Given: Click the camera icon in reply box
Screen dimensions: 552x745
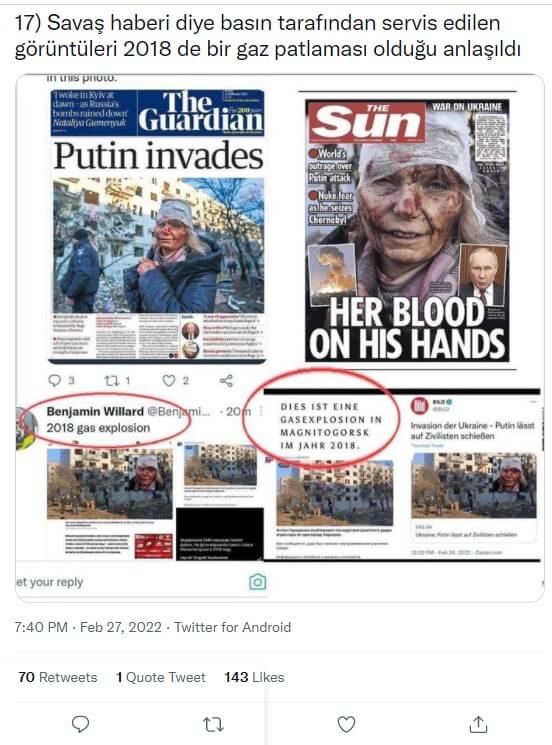Looking at the screenshot, I should click(x=257, y=582).
